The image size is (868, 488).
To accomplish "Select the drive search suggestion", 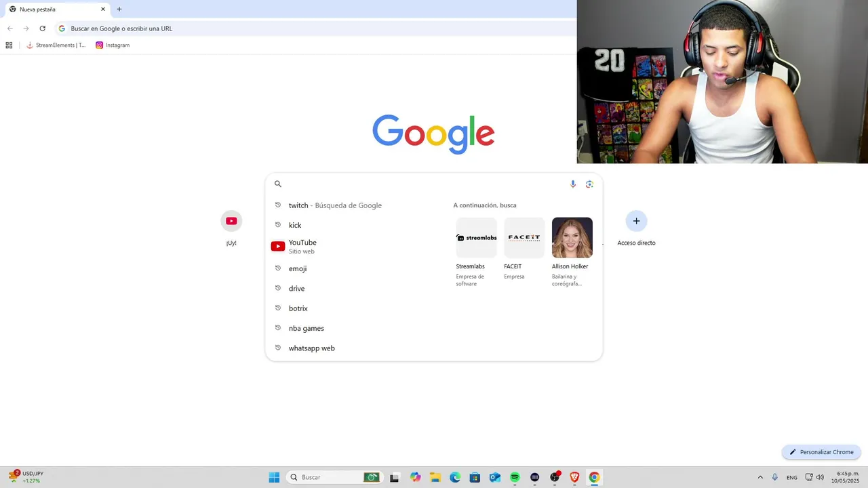I will click(351, 288).
